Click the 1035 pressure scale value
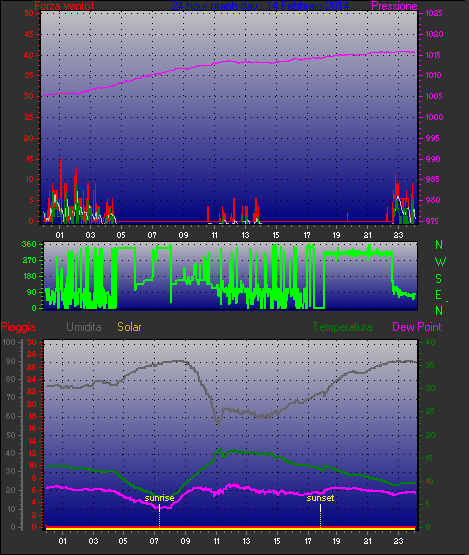 tap(434, 13)
